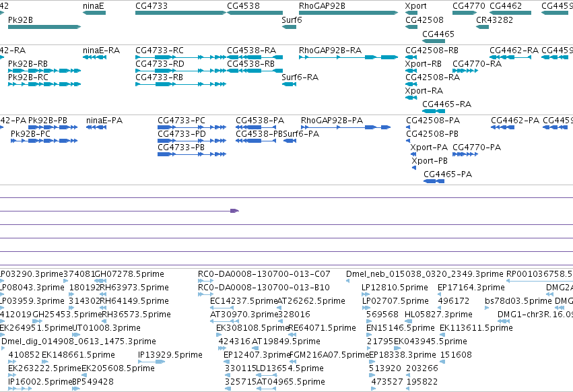Screen dimensions: 573x392
Task: Open the CG4462-RA transcript label
Action: (514, 50)
